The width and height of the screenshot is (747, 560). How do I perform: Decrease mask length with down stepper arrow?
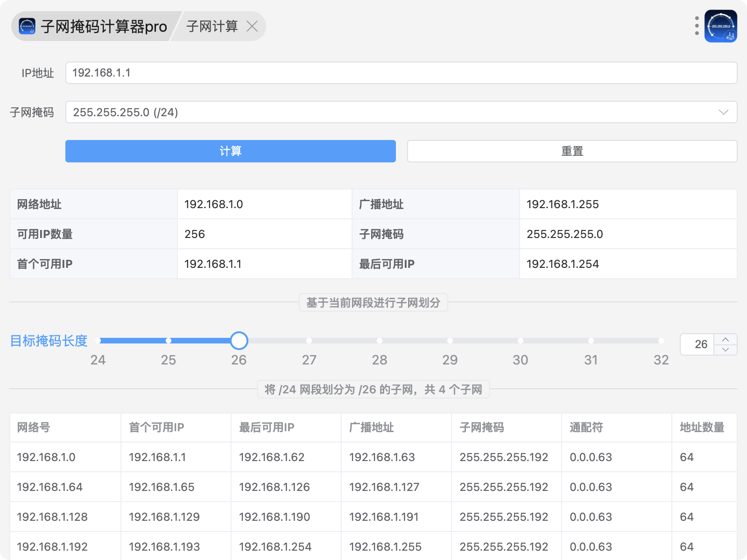pos(726,350)
